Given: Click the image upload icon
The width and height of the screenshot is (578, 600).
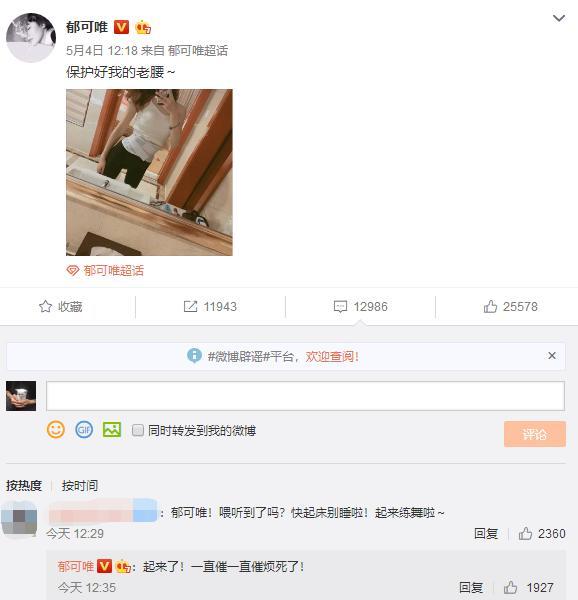Looking at the screenshot, I should [112, 429].
